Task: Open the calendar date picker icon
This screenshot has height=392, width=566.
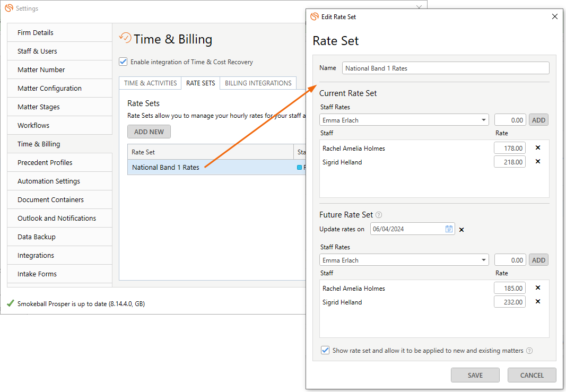Action: (449, 229)
